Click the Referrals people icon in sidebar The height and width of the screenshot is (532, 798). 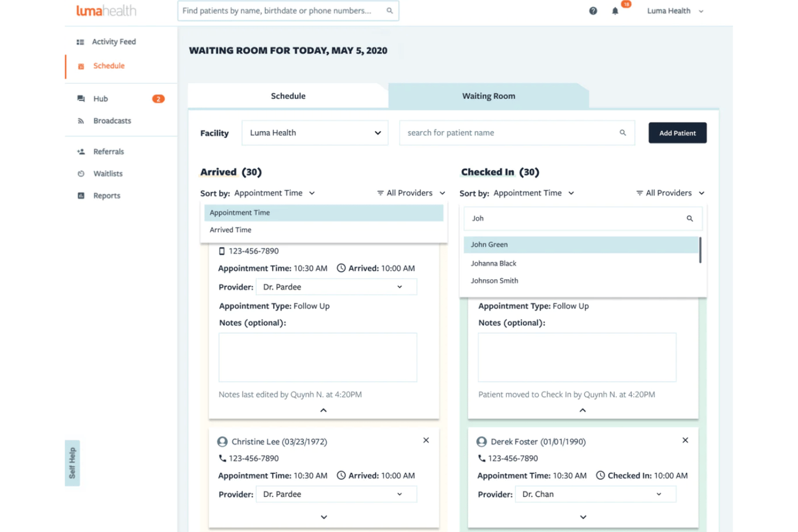(81, 152)
